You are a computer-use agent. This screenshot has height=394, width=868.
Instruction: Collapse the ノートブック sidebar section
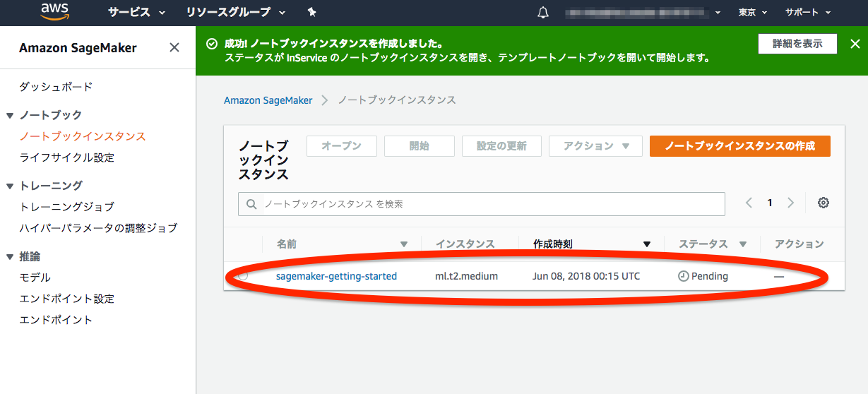(x=10, y=115)
